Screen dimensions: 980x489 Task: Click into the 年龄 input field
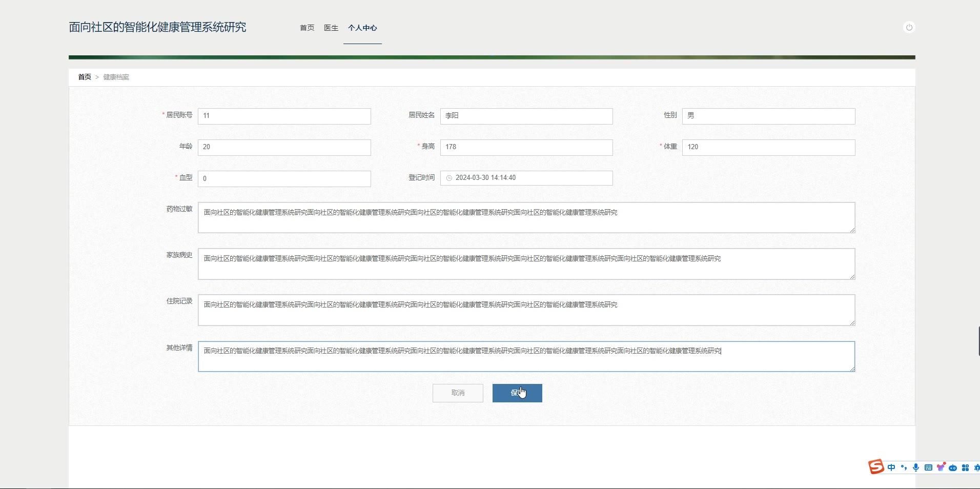(x=284, y=147)
